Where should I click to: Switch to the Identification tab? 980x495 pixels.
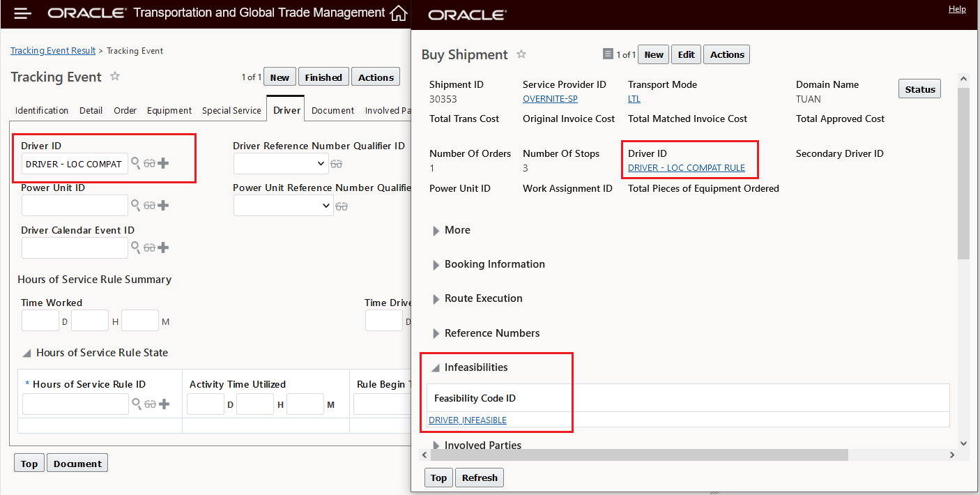42,110
